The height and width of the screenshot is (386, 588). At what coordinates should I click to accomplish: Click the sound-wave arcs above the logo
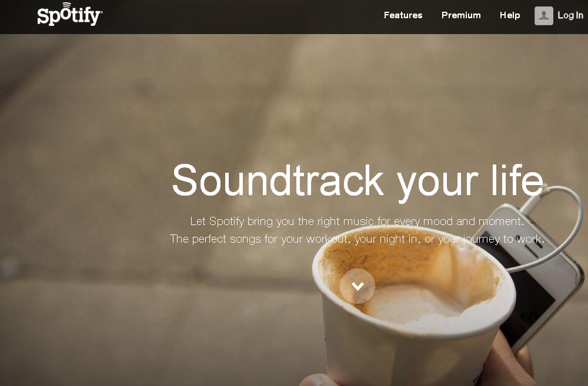(66, 5)
